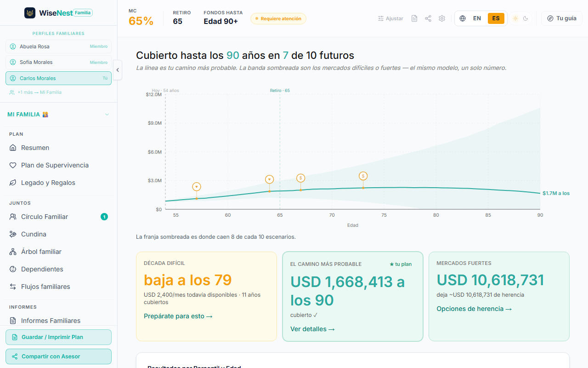Select the Sofía Morales profile

click(59, 62)
